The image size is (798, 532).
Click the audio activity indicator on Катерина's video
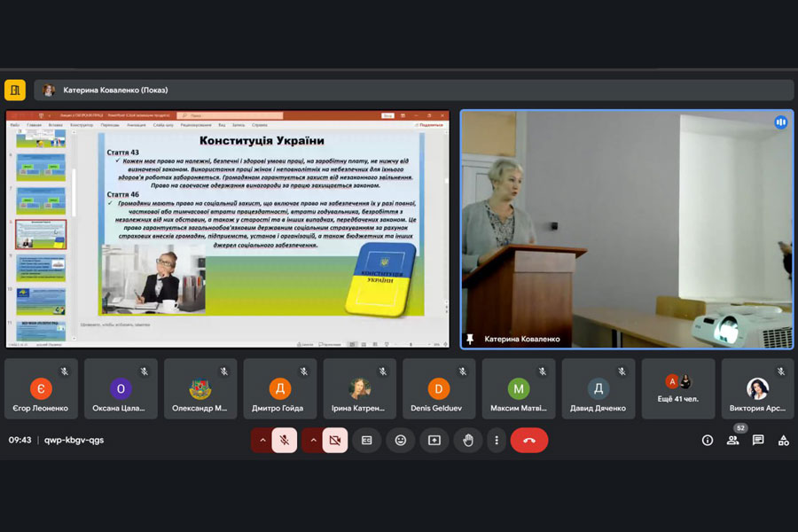point(781,122)
